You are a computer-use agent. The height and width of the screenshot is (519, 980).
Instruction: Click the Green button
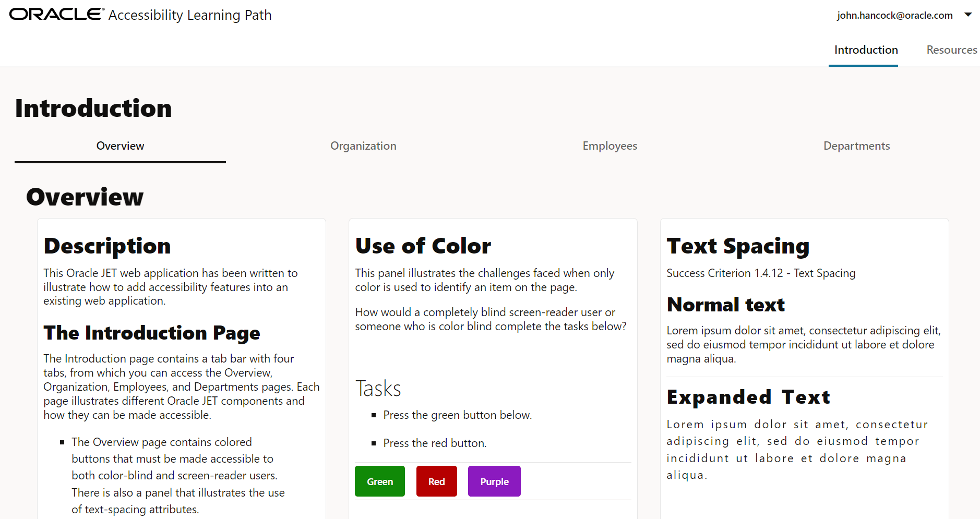coord(380,481)
